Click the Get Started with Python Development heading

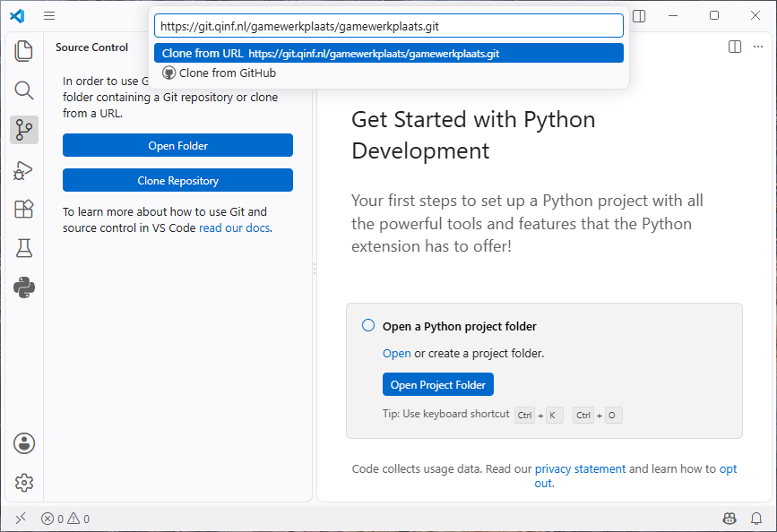click(473, 135)
